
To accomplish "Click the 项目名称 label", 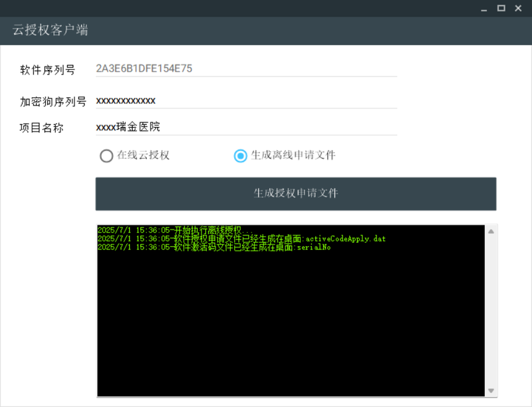I will pos(42,128).
